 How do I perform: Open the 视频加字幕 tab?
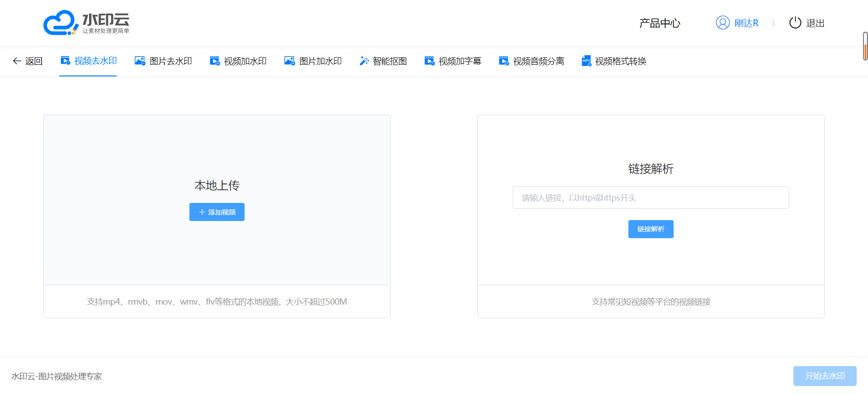[x=453, y=61]
